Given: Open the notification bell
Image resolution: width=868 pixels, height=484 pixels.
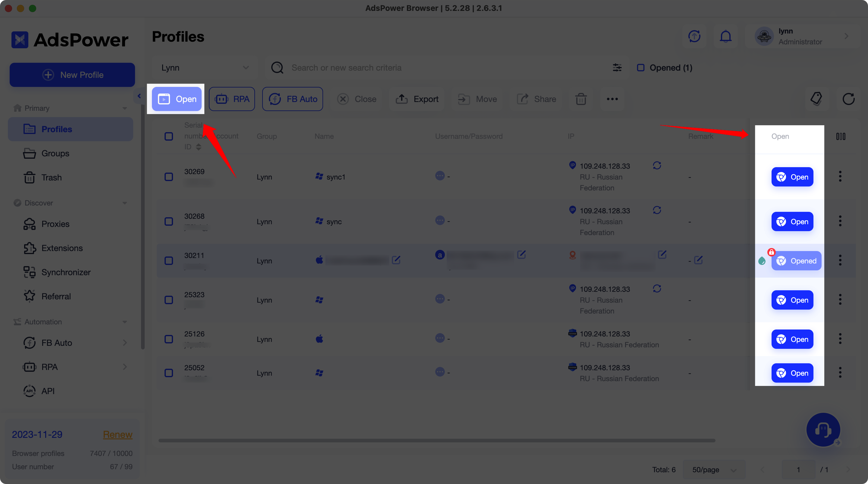Looking at the screenshot, I should point(726,37).
